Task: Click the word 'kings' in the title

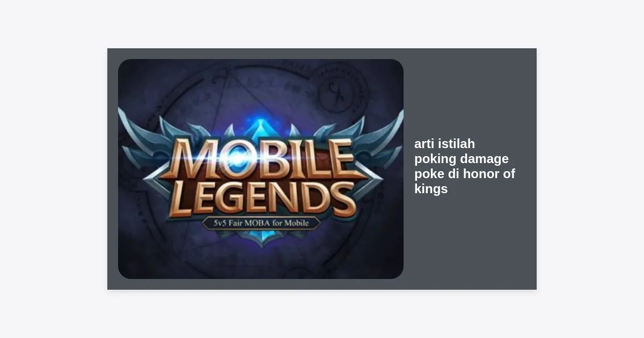Action: point(431,189)
